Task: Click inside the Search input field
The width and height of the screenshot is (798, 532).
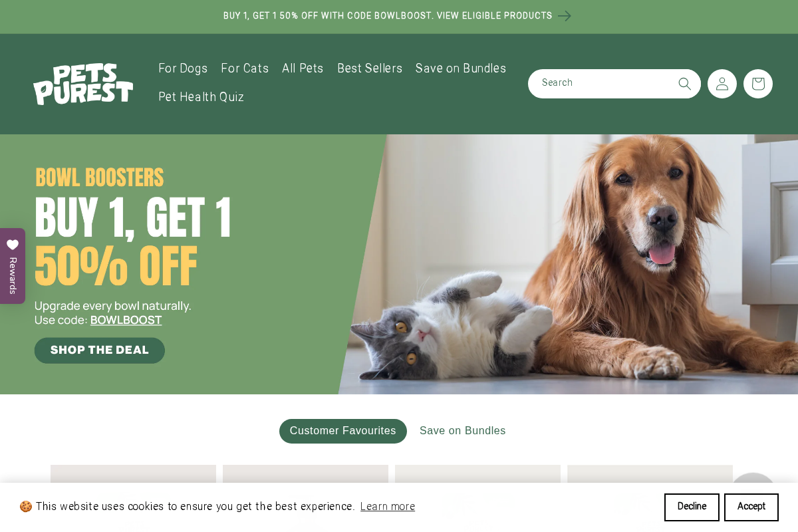Action: click(x=598, y=83)
